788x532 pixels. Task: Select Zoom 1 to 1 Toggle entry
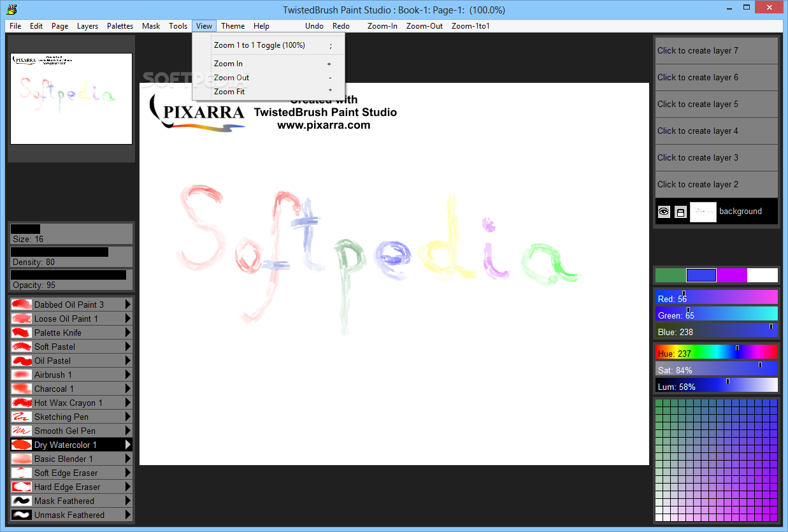point(269,45)
